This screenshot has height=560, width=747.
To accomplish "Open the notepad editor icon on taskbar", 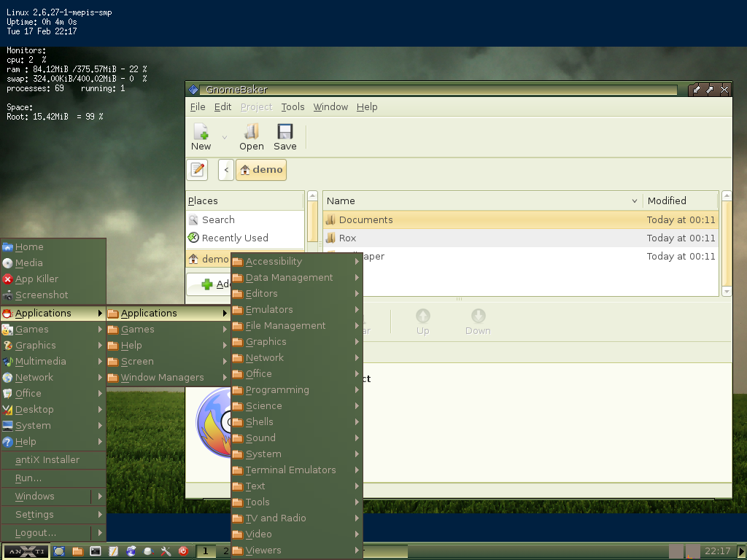I will pyautogui.click(x=113, y=551).
